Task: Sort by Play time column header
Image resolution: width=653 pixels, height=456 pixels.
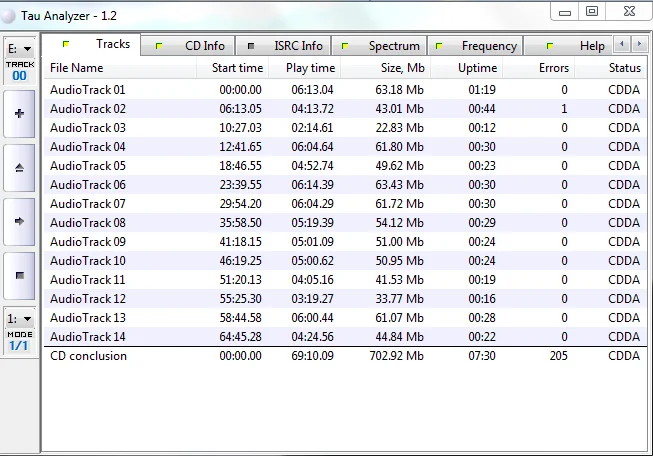Action: click(x=304, y=68)
